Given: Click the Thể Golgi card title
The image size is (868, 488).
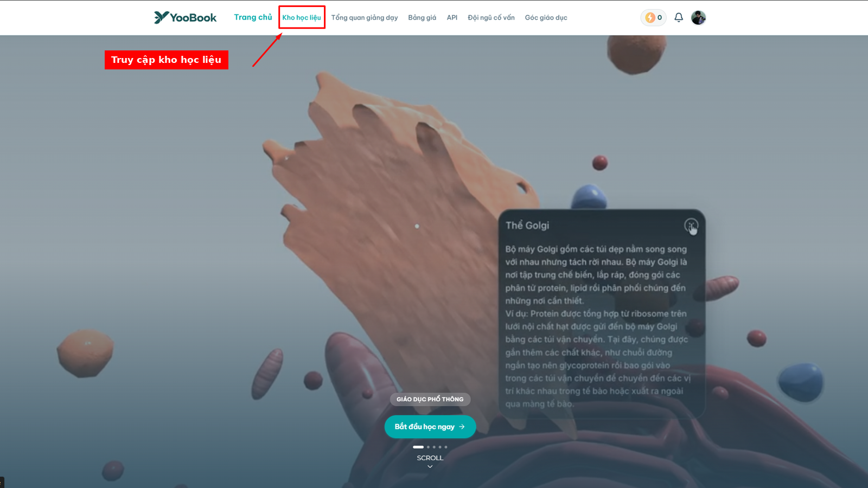Looking at the screenshot, I should [527, 226].
